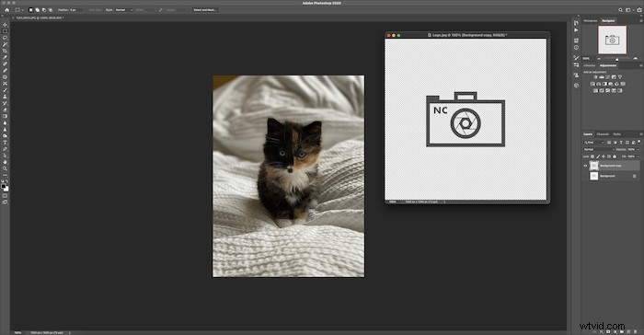This screenshot has height=335, width=644.
Task: Open the layer Kind filter dropdown
Action: point(594,143)
